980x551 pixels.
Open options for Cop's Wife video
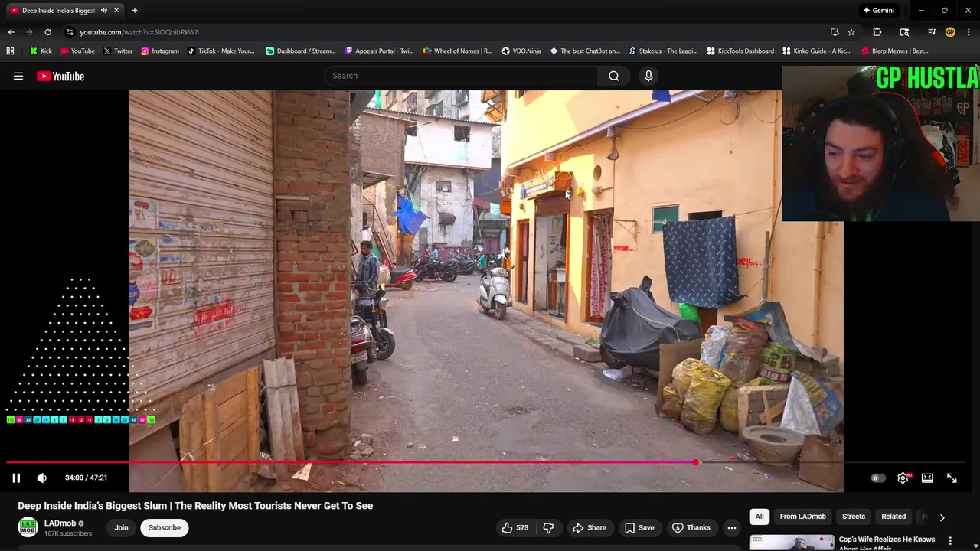coord(950,541)
